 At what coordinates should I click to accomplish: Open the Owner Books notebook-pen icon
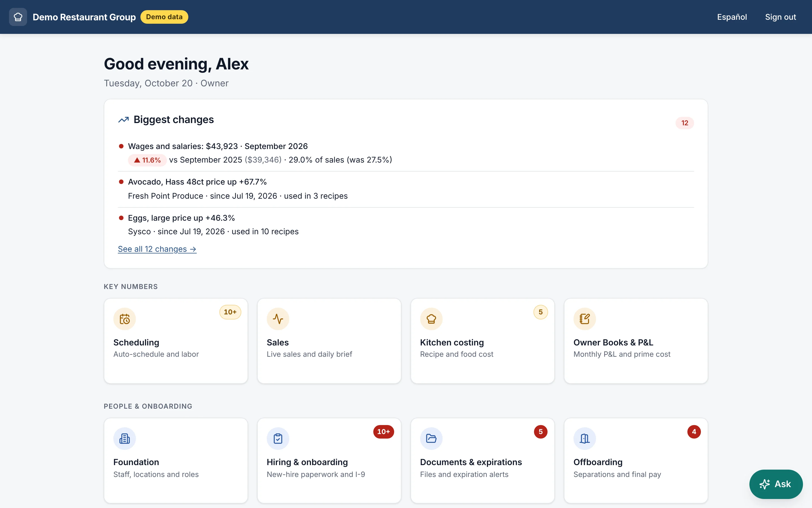(x=584, y=319)
